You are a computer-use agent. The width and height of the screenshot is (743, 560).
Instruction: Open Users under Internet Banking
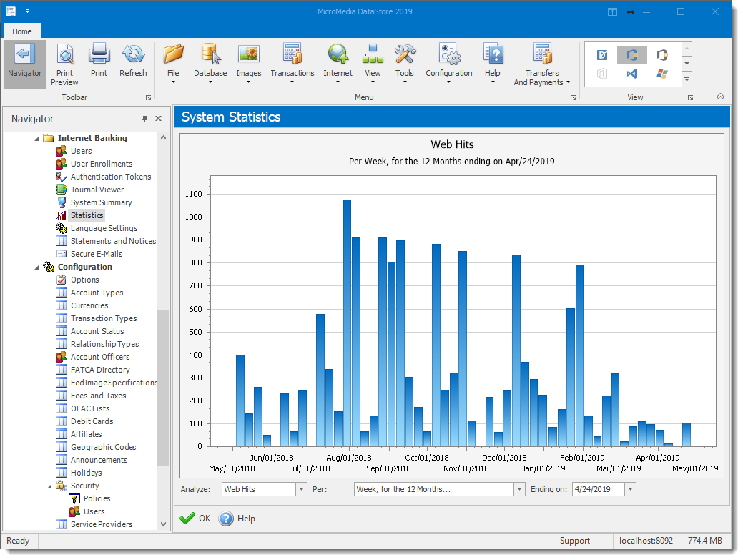pos(81,151)
